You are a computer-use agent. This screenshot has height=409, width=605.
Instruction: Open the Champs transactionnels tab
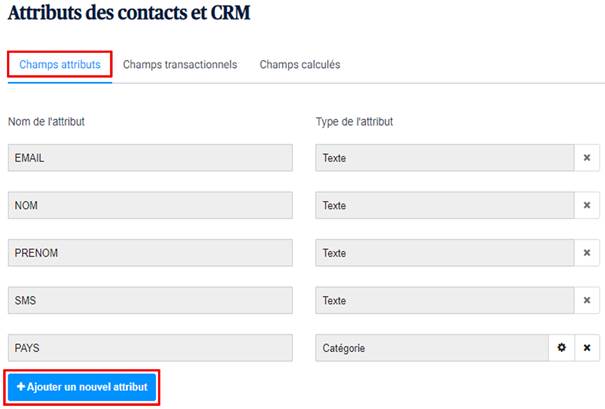[x=180, y=64]
